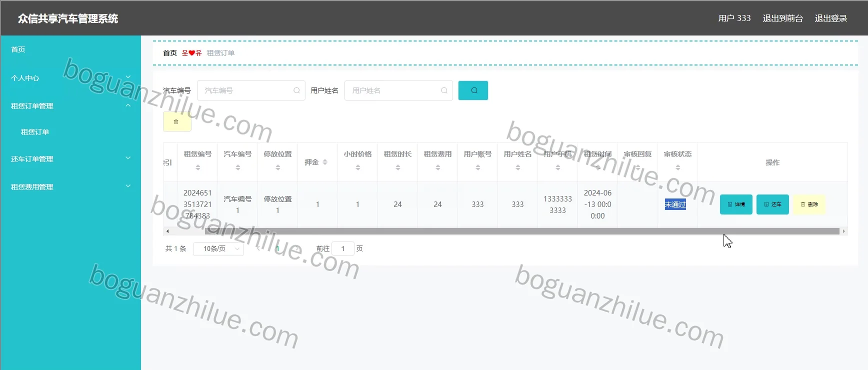Click 用户 333 in the header

(x=734, y=18)
